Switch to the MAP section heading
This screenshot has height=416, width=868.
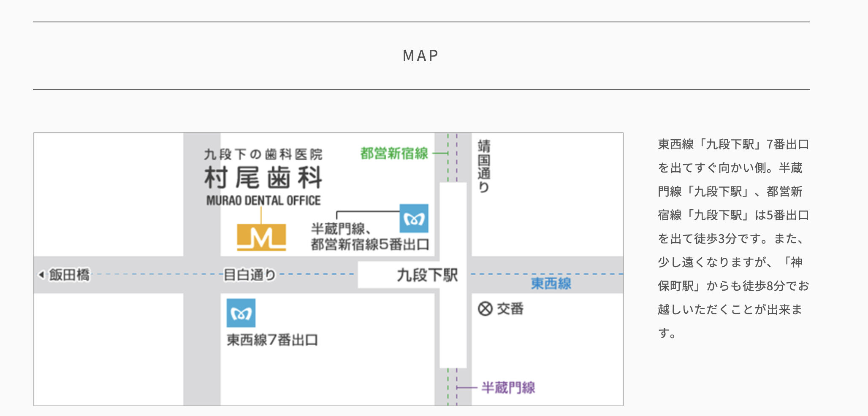pyautogui.click(x=420, y=55)
